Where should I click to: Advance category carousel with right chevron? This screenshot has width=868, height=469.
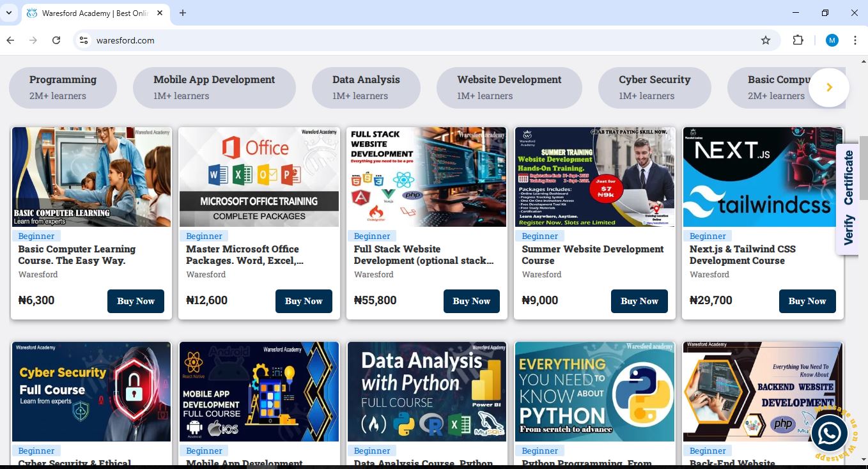(x=829, y=88)
